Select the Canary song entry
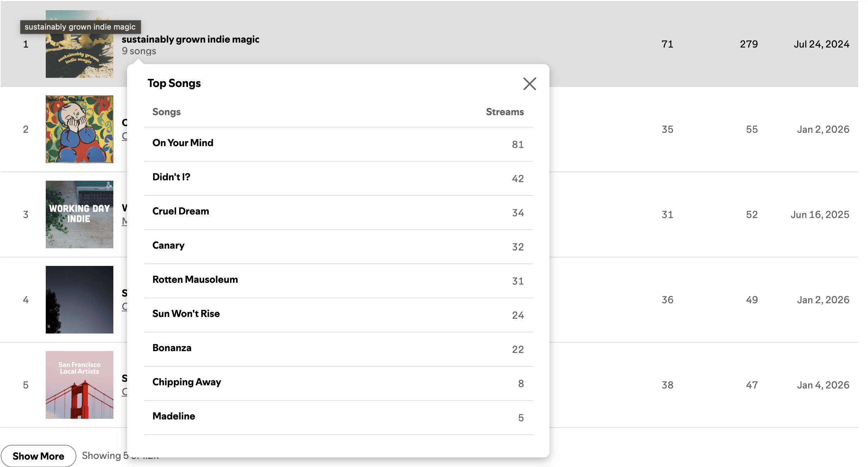Image resolution: width=868 pixels, height=467 pixels. pyautogui.click(x=168, y=245)
